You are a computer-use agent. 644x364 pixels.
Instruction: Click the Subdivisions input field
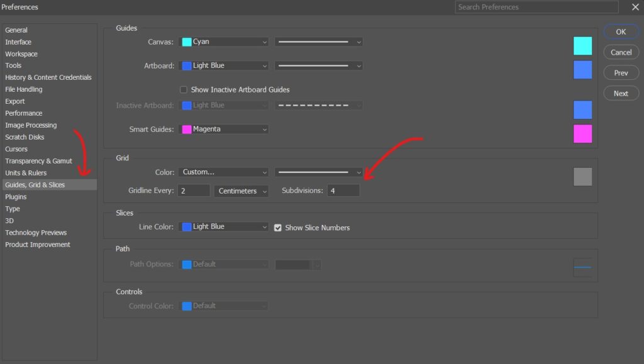(x=343, y=190)
